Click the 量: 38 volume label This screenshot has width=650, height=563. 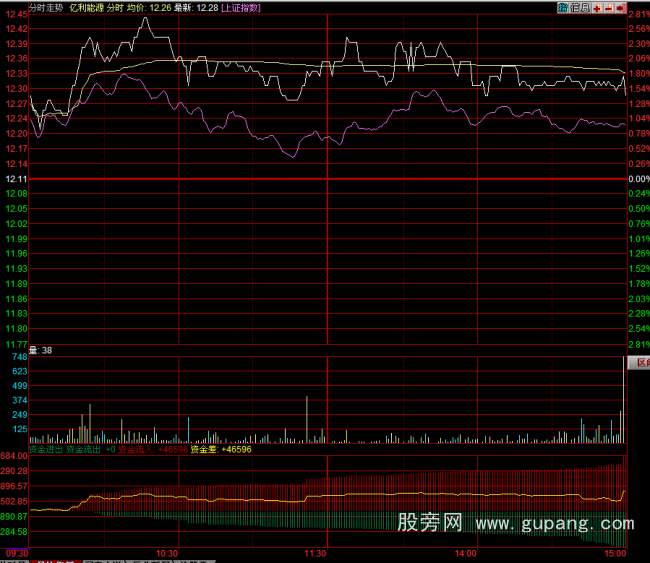click(x=41, y=350)
